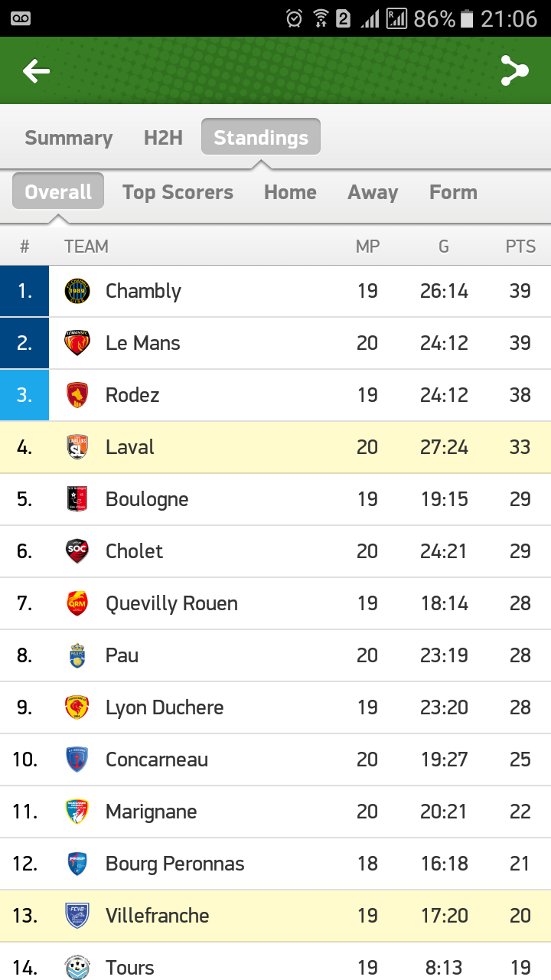Tap the Pau club crest
551x980 pixels.
(77, 655)
